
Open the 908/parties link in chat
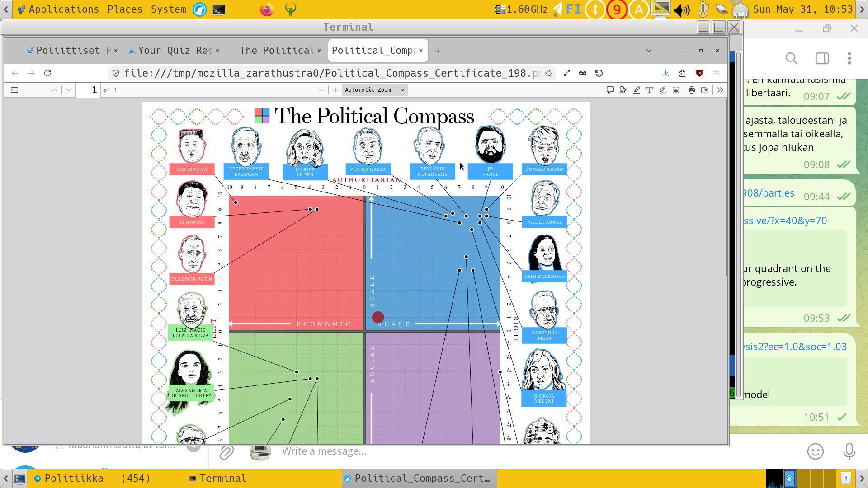769,193
